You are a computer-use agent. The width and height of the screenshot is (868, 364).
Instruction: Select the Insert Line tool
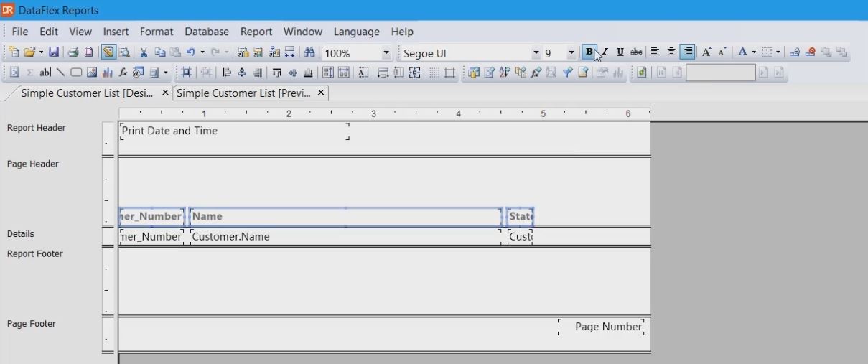60,73
